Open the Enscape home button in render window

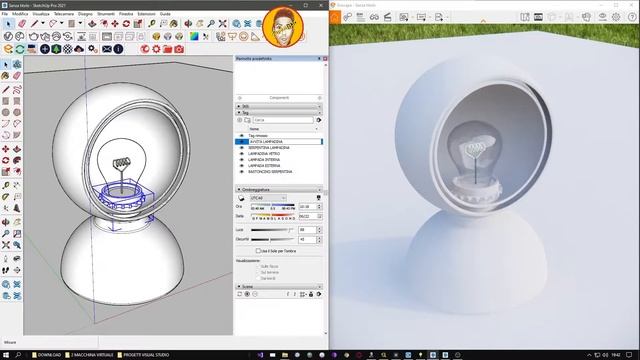[335, 17]
